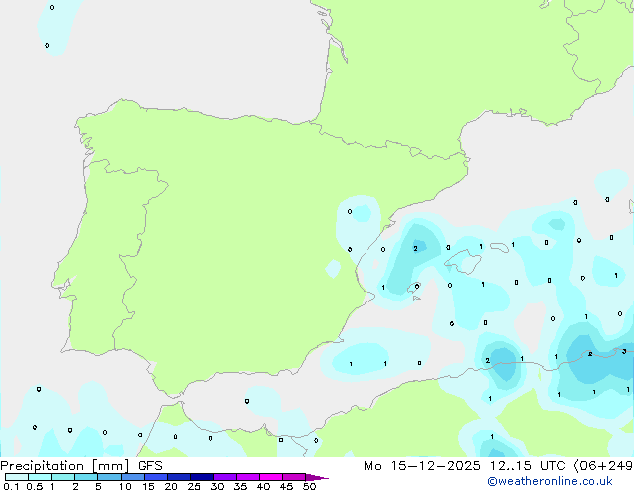Viewport: 634px width, 490px height.
Task: Pick the 15–20 mm legend color swatch
Action: pos(156,477)
